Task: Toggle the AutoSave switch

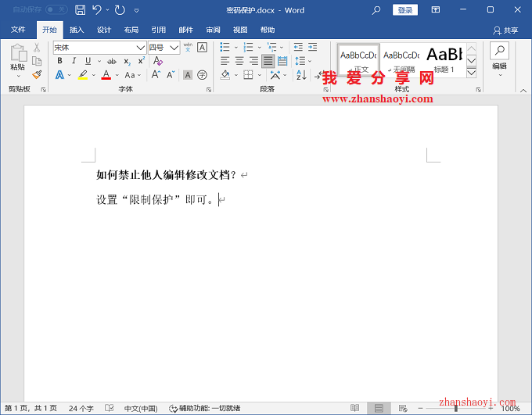Action: pyautogui.click(x=56, y=10)
